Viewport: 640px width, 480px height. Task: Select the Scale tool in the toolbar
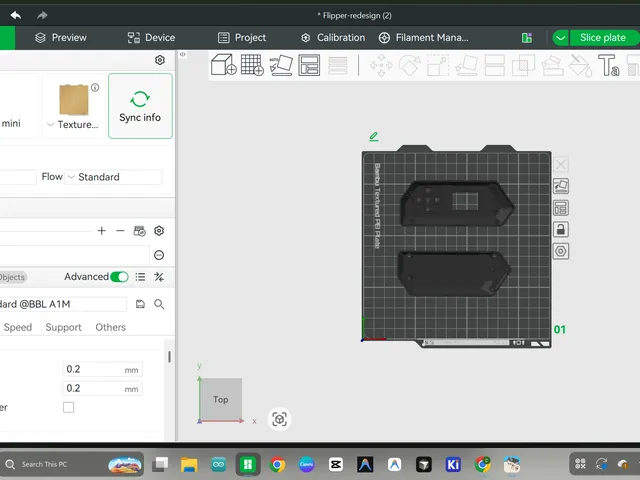coord(438,65)
